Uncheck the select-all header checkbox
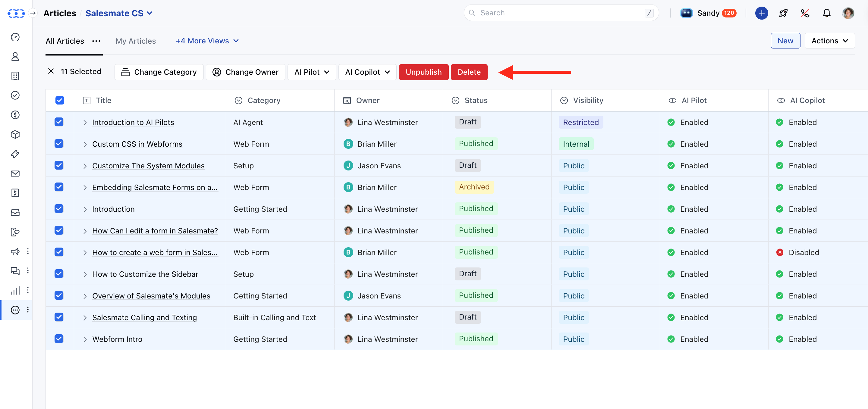Viewport: 868px width, 409px height. [x=60, y=100]
